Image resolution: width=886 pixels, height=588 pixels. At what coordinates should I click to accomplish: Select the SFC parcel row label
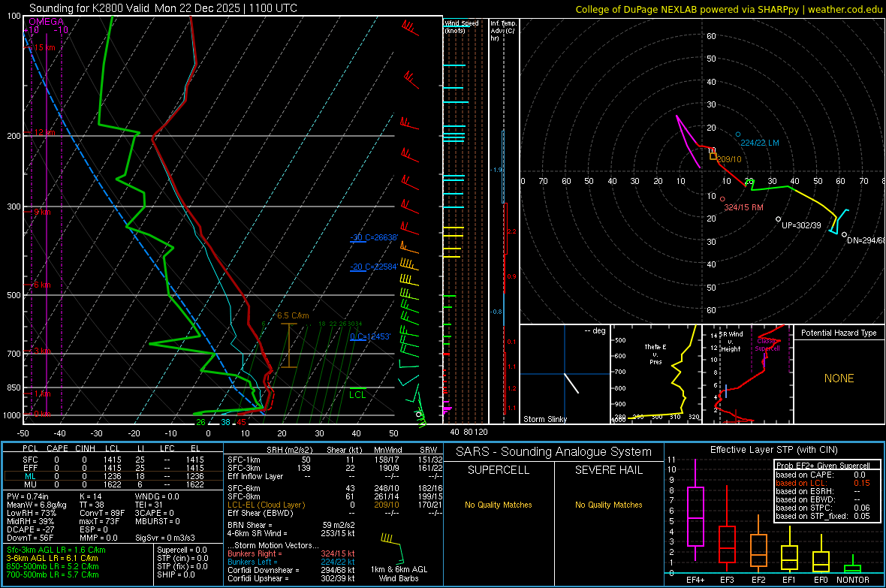30,460
